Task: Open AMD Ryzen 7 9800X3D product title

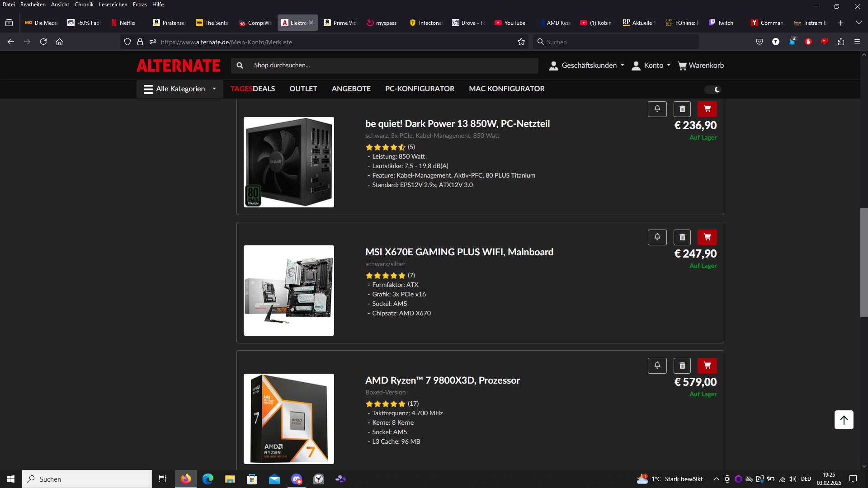Action: 443,380
